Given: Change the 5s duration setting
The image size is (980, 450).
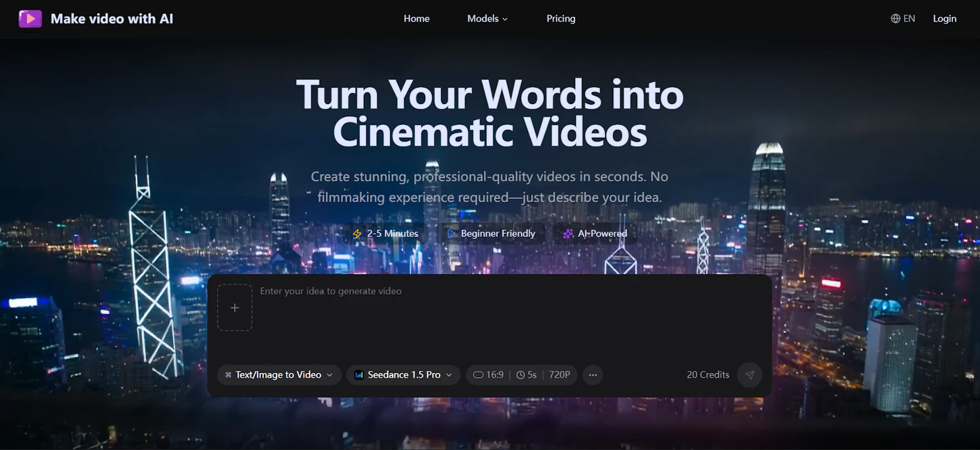Looking at the screenshot, I should tap(526, 375).
